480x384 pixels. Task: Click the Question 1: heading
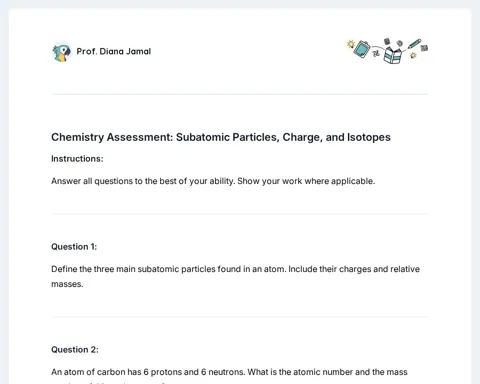74,247
